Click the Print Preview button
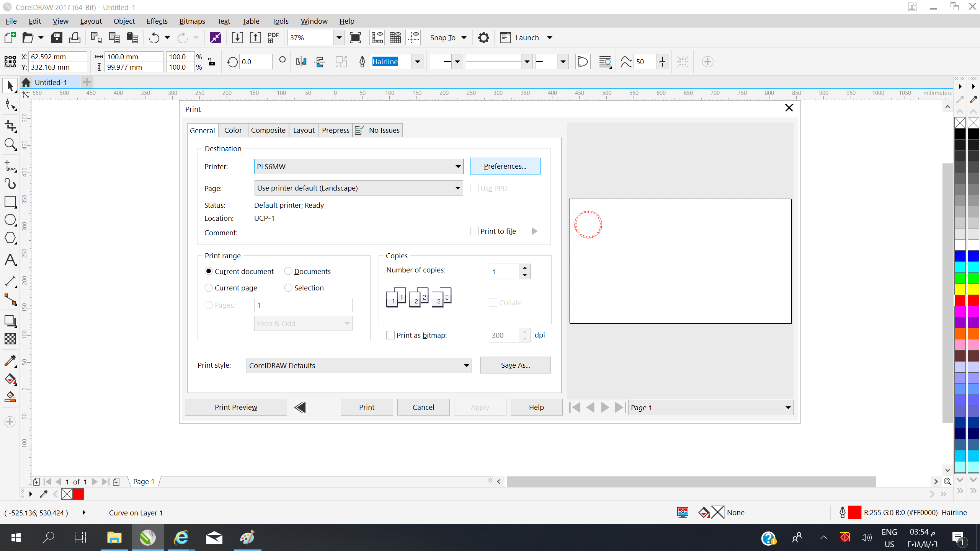Viewport: 980px width, 551px height. click(x=236, y=407)
